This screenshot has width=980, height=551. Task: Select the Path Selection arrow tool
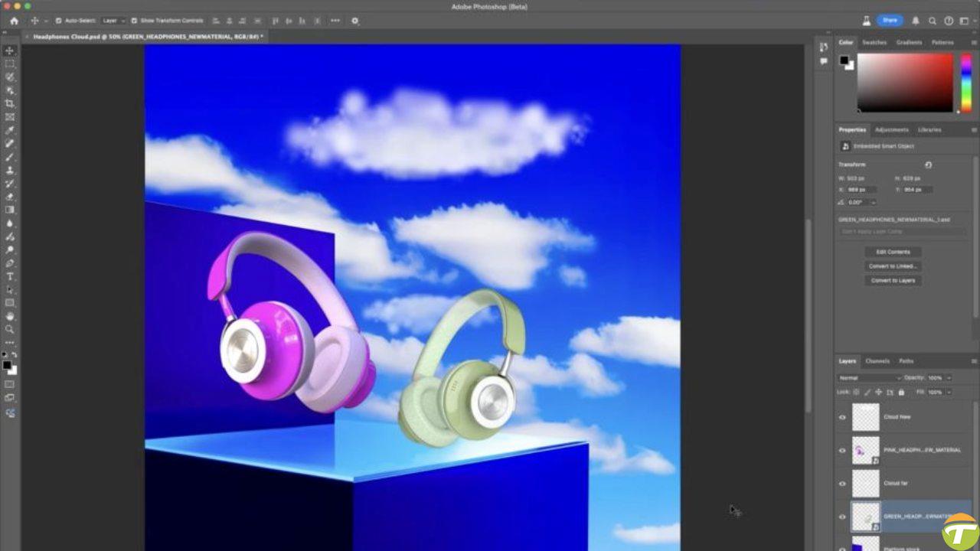pos(10,289)
